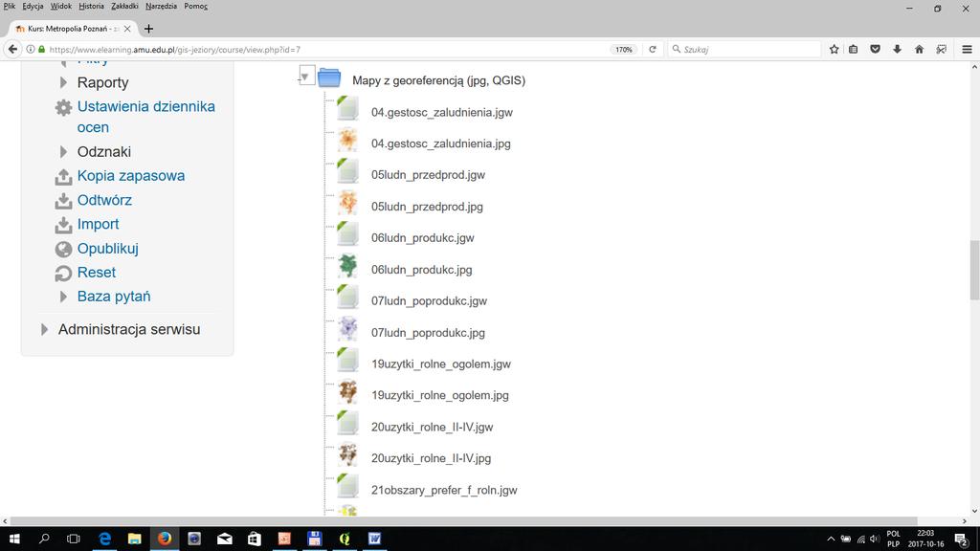
Task: Download file 06ludn_produkc.jpg by its name
Action: (421, 270)
